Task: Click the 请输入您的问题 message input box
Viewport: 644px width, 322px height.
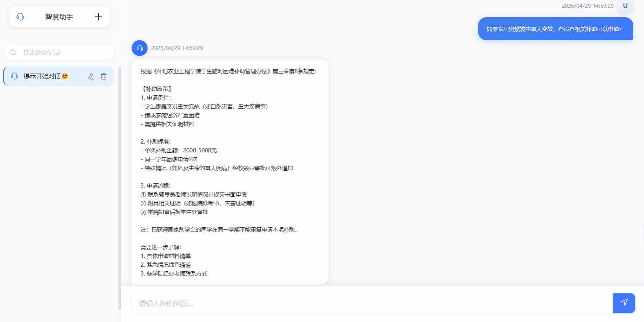Action: [x=372, y=303]
